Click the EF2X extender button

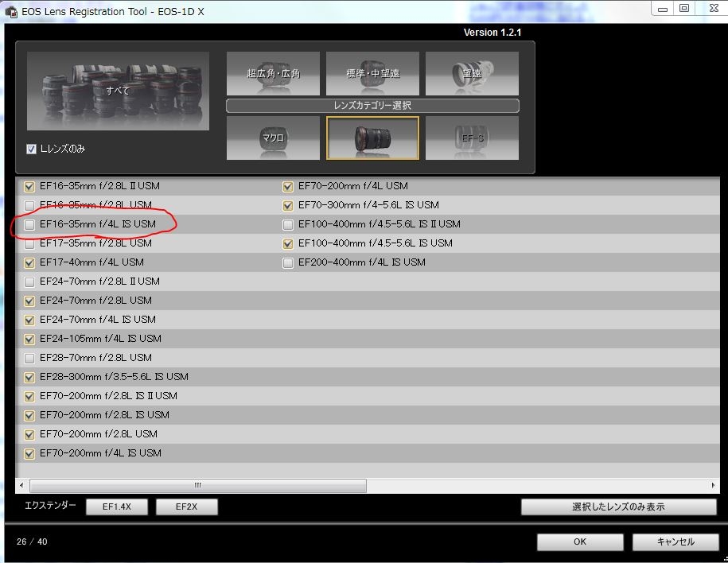click(x=187, y=507)
